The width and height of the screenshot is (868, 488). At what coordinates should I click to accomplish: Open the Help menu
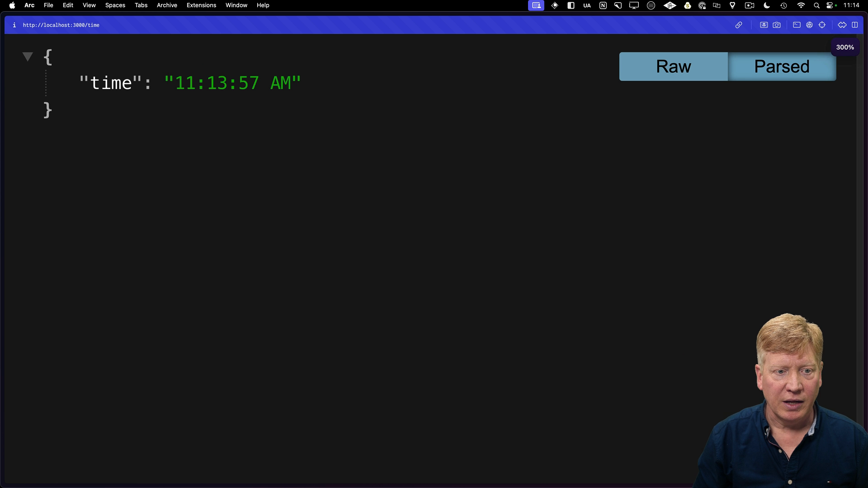point(263,5)
